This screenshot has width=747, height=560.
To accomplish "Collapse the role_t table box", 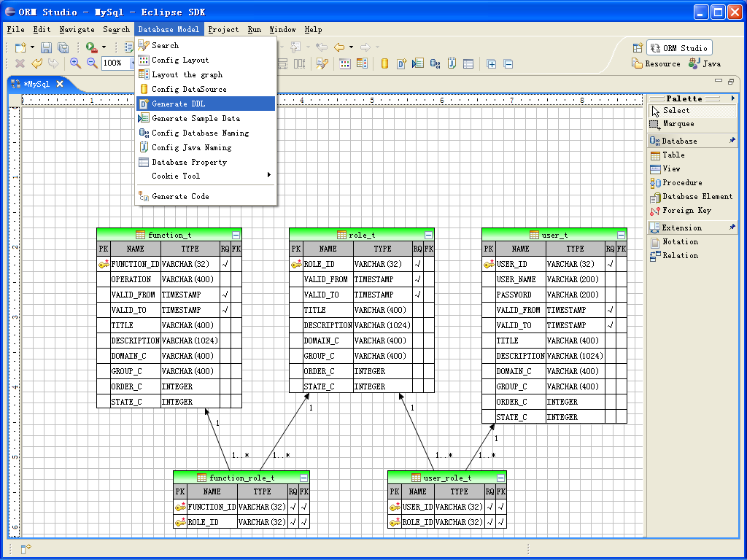I will pyautogui.click(x=428, y=235).
